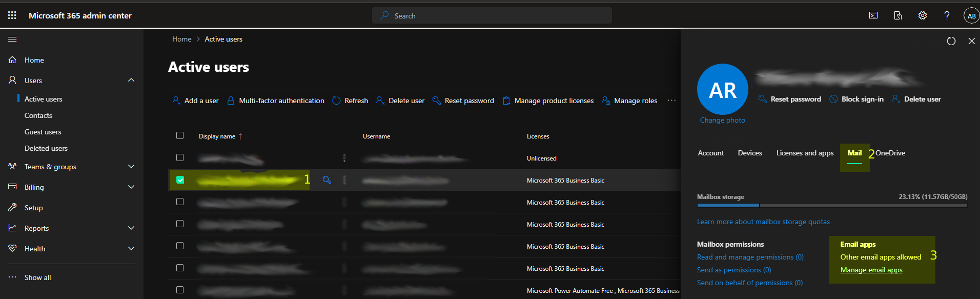Collapse the navigation hamburger menu
Image resolution: width=980 pixels, height=299 pixels.
[x=13, y=39]
